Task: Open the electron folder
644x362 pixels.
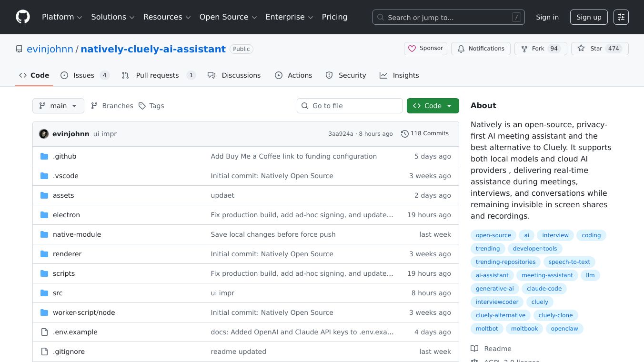Action: coord(66,215)
